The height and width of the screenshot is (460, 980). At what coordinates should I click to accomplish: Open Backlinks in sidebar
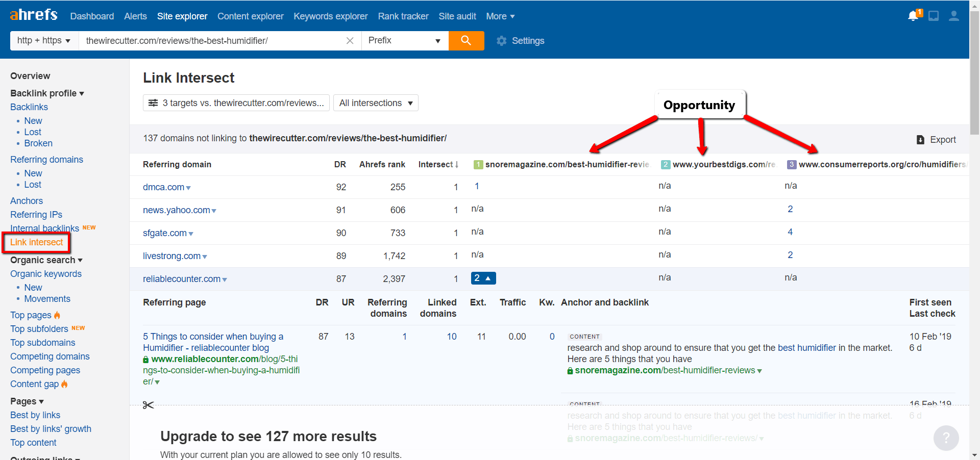(x=29, y=107)
